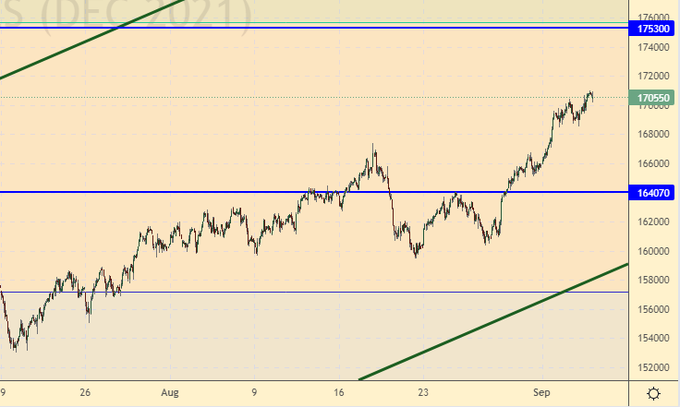The width and height of the screenshot is (680, 407).
Task: Click the 170550 current price label
Action: pyautogui.click(x=654, y=98)
